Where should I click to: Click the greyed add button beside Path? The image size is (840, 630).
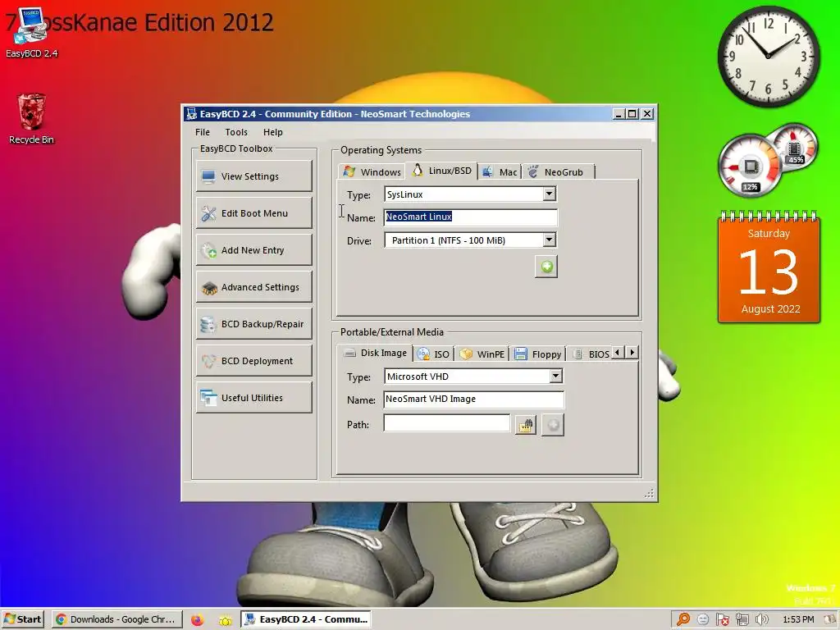tap(552, 426)
